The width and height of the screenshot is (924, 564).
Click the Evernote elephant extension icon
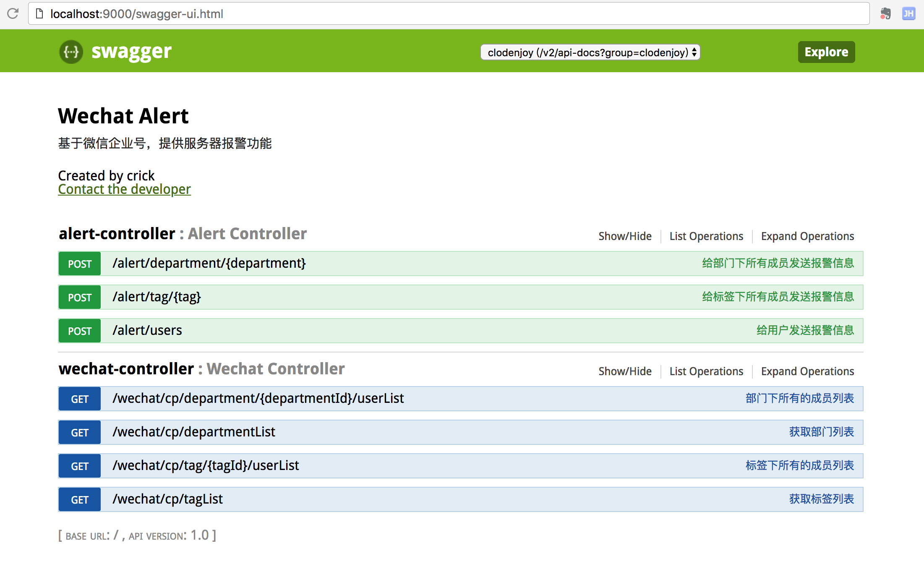pyautogui.click(x=885, y=14)
